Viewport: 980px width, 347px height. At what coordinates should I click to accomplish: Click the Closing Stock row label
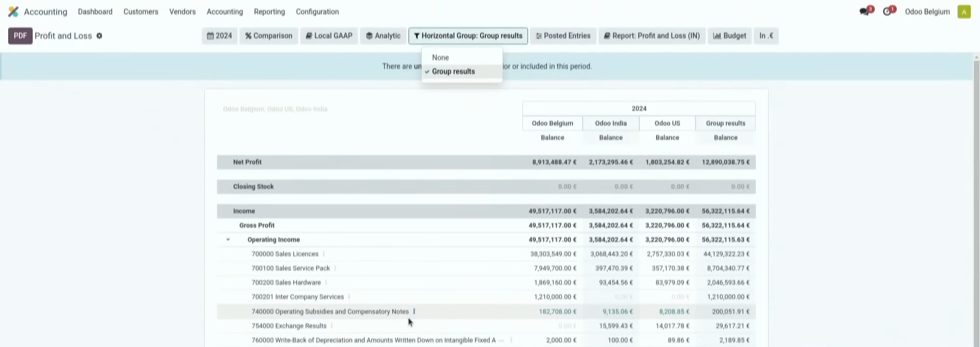[x=253, y=186]
